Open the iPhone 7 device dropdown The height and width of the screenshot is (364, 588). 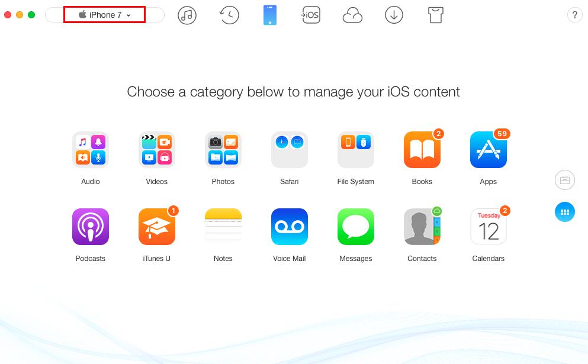[x=105, y=15]
